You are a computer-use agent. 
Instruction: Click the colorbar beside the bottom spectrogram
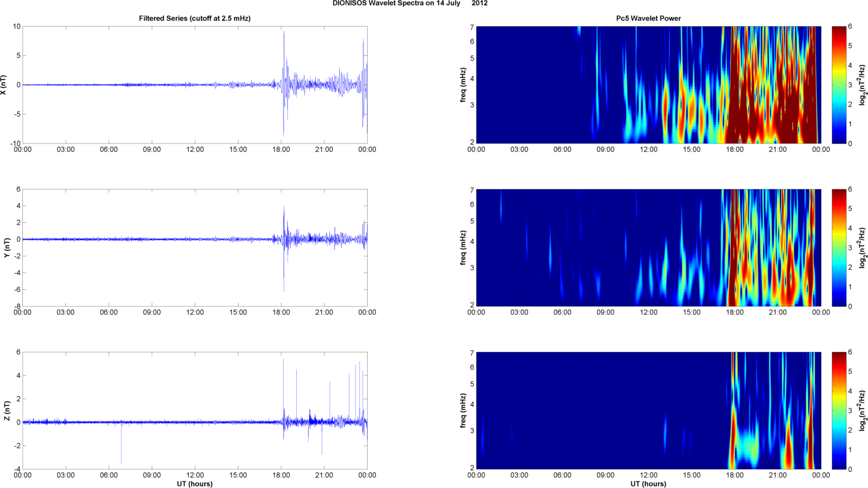(838, 410)
